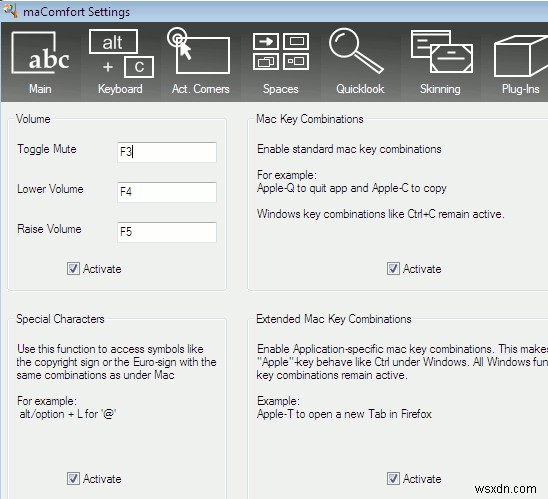The width and height of the screenshot is (548, 499).
Task: Click 'alt/option + L for @' example
Action: pyautogui.click(x=67, y=414)
